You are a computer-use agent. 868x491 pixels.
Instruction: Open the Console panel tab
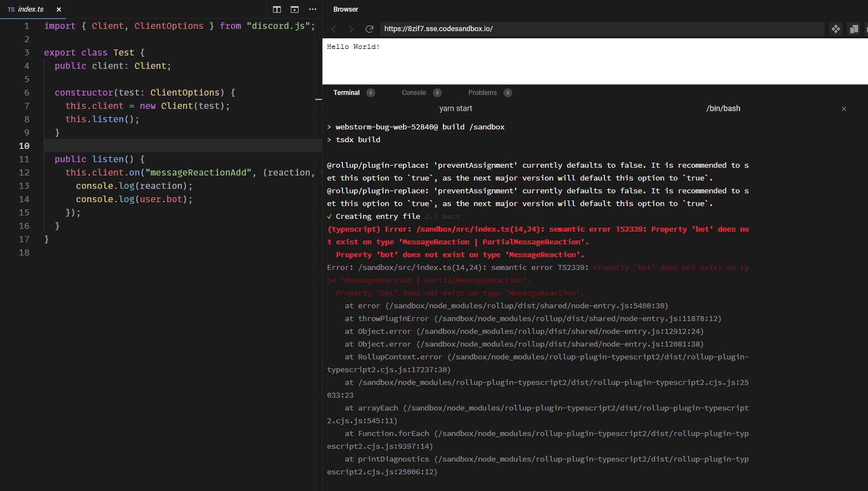414,93
